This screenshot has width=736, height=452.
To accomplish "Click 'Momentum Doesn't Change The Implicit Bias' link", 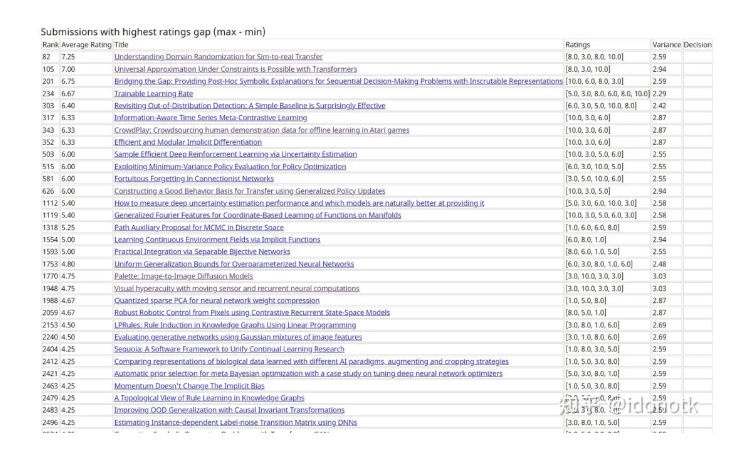I will click(x=189, y=386).
